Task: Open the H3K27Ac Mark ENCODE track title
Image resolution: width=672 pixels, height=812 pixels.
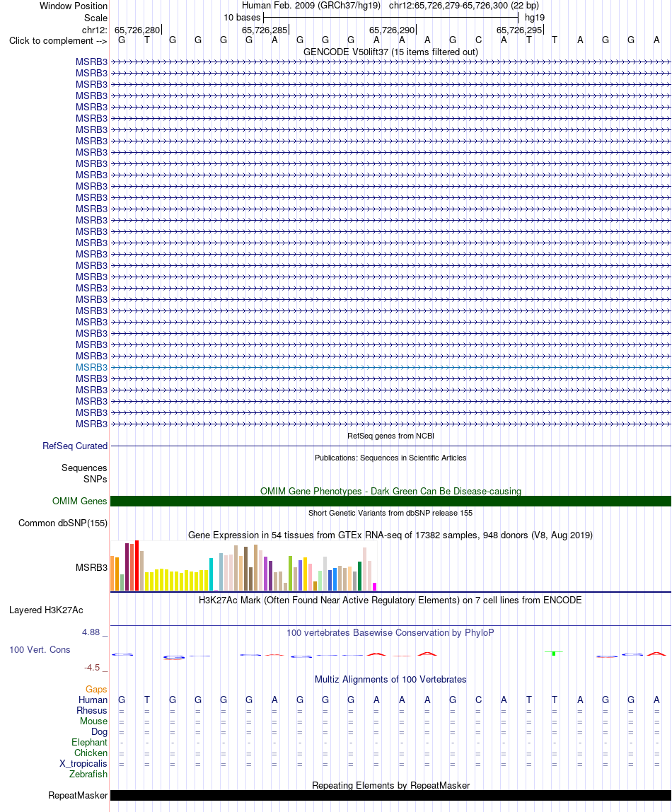Action: (390, 601)
